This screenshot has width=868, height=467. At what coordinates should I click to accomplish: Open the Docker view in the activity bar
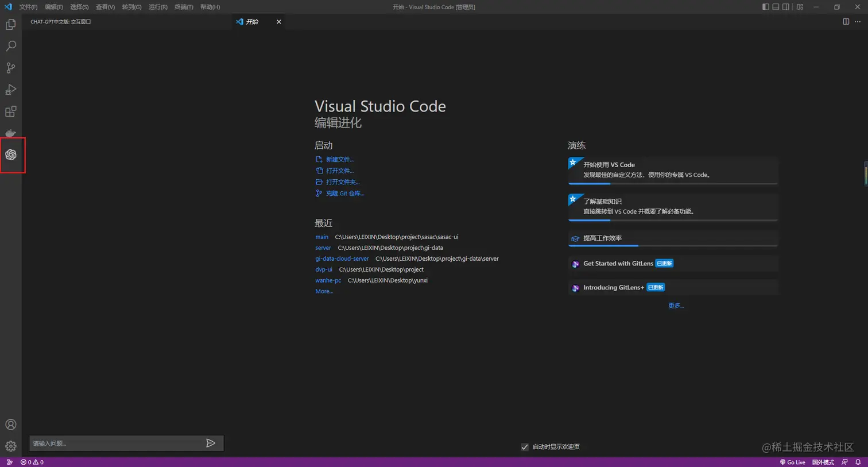(10, 133)
